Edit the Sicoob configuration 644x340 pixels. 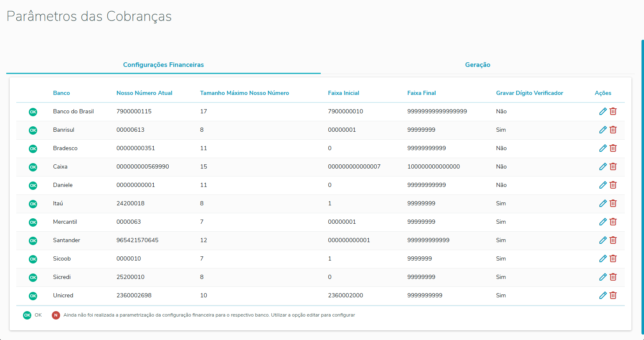click(x=603, y=258)
